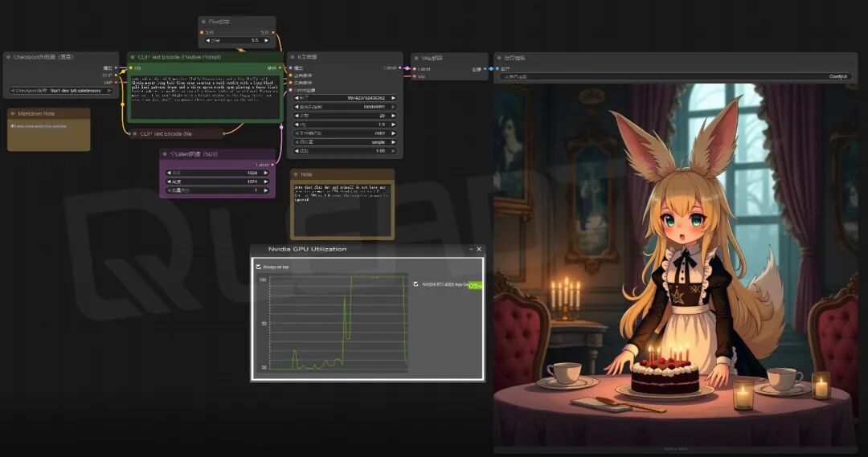The image size is (868, 457).
Task: Increase the Empty Latent width 1024 value
Action: 266,173
